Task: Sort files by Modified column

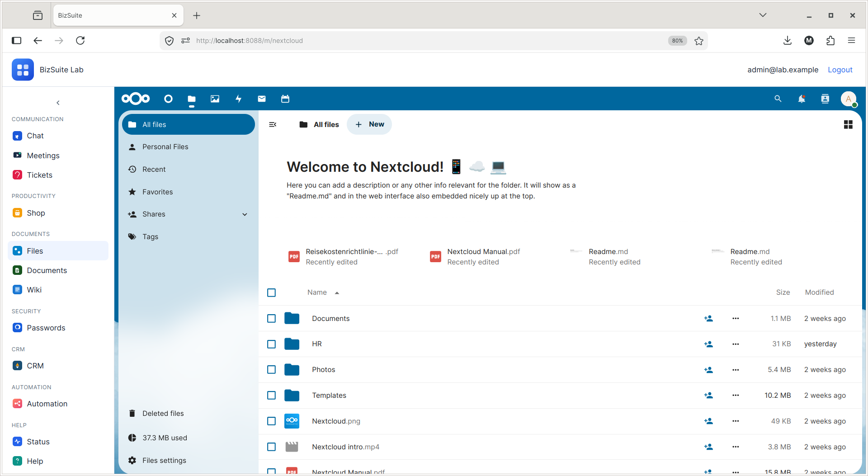Action: pos(819,292)
